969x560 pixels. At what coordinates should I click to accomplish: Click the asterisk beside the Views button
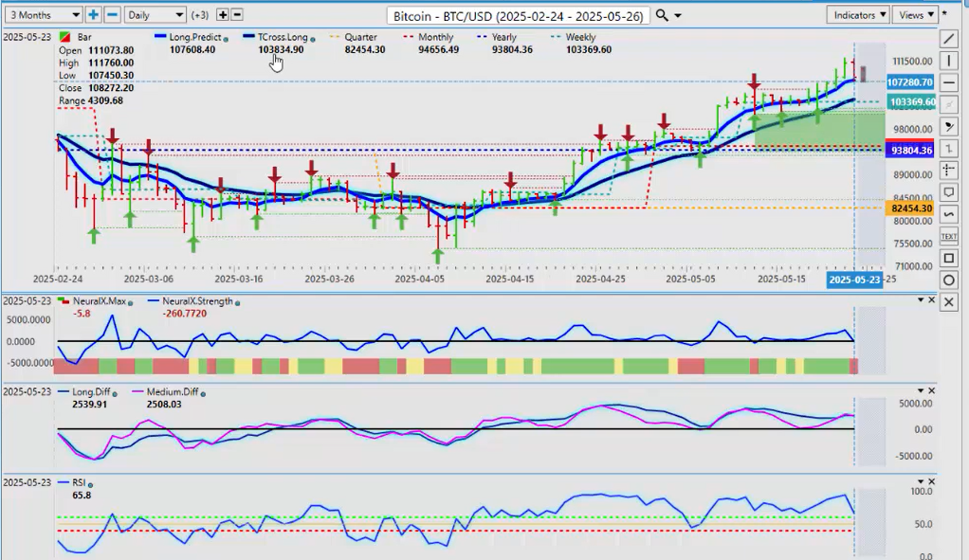(x=945, y=13)
